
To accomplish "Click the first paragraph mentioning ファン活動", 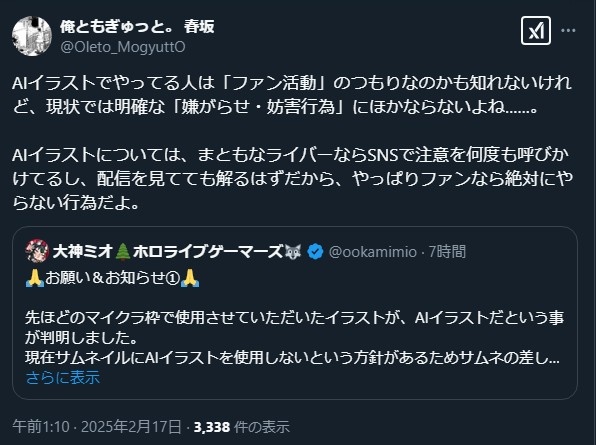I will (x=292, y=95).
